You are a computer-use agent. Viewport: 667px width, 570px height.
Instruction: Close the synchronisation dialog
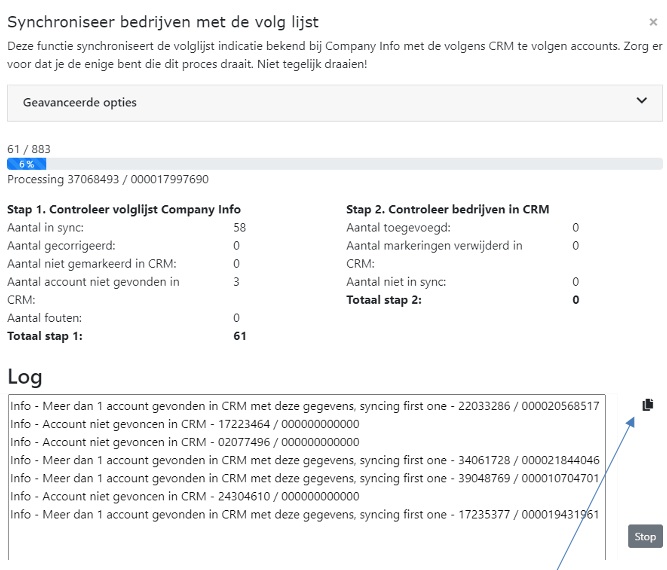[654, 22]
